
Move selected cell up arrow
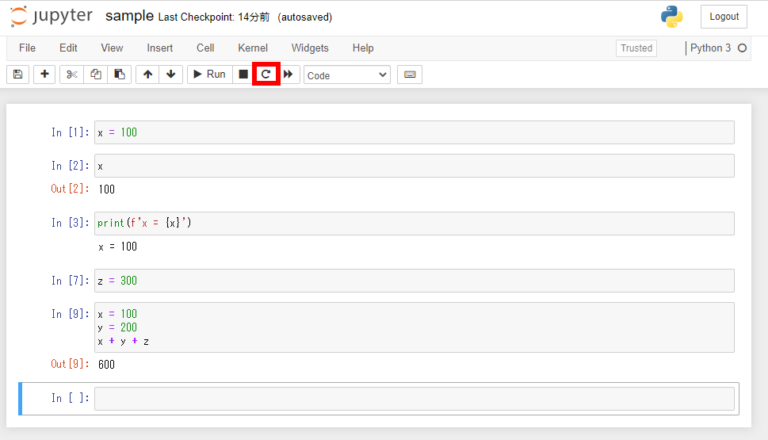pos(147,74)
